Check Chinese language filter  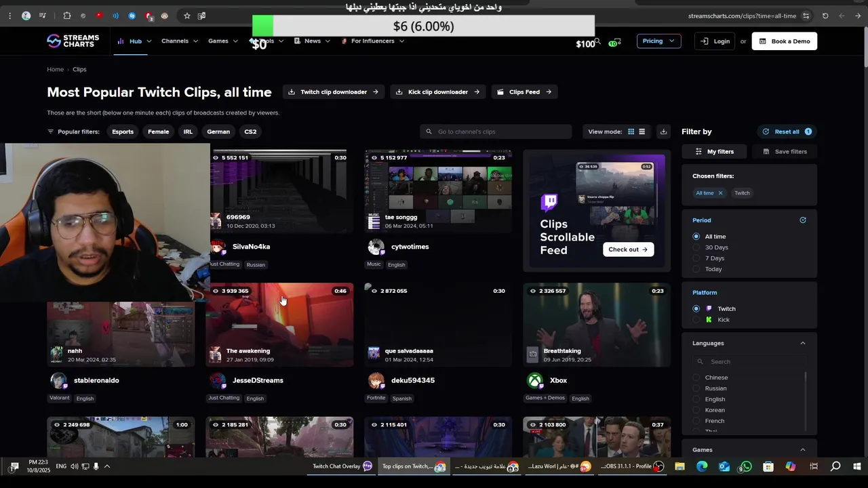[x=696, y=378]
